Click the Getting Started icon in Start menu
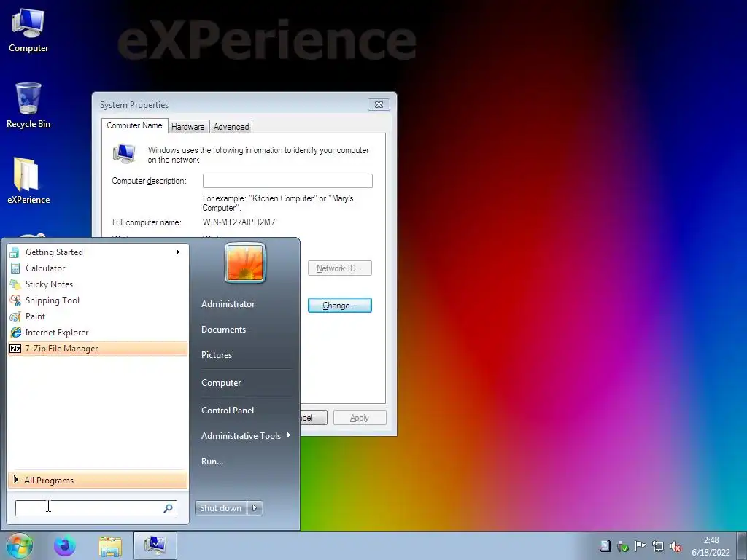 (15, 252)
